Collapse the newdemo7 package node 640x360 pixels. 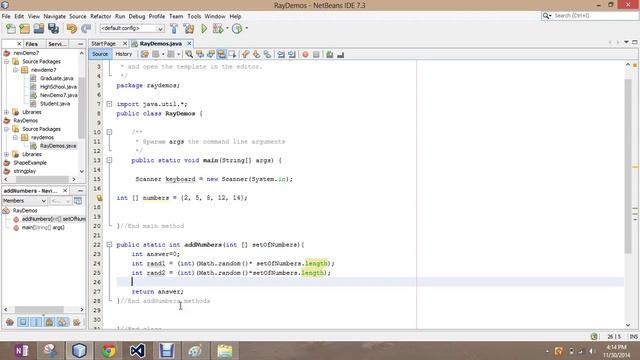point(16,70)
